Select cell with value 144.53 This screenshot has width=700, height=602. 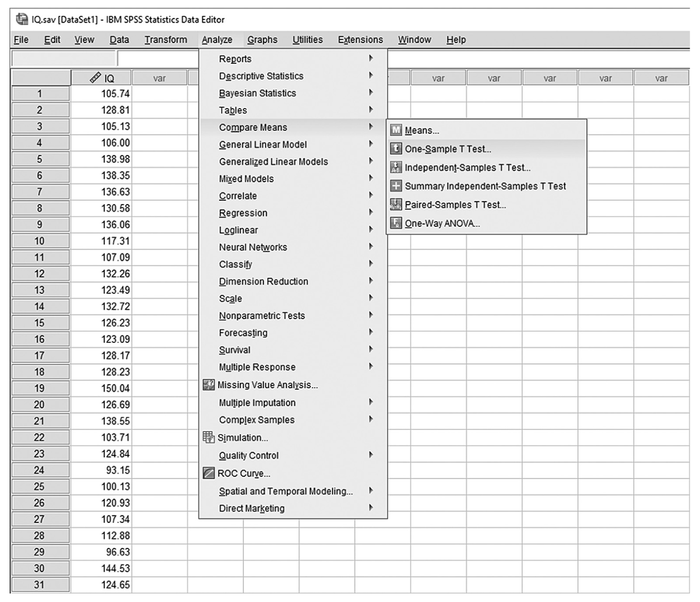[101, 568]
